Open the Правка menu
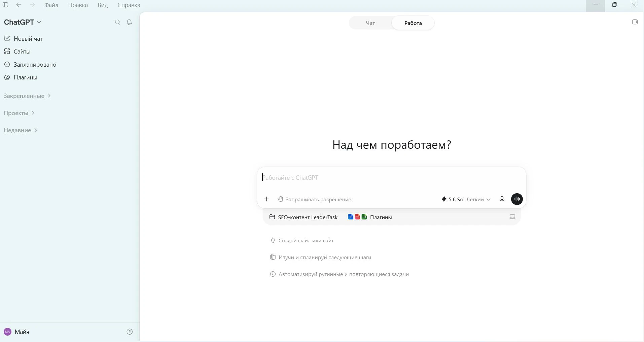The height and width of the screenshot is (342, 644). click(x=78, y=5)
